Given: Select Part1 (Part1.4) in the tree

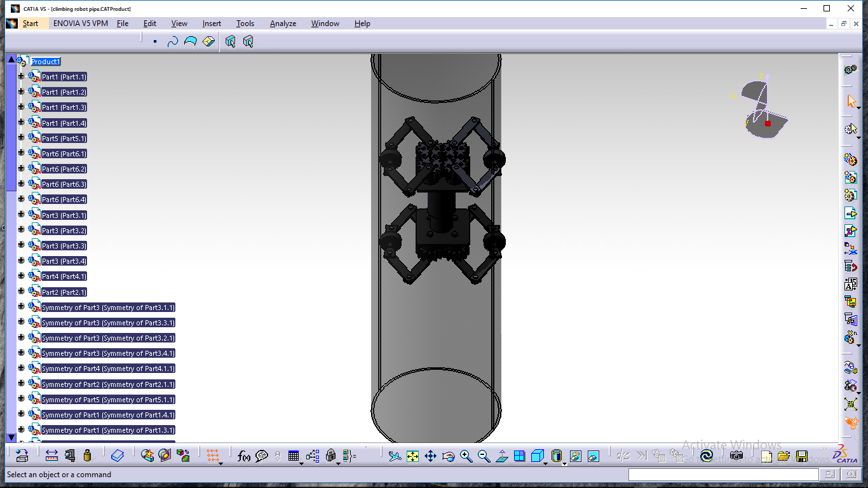Looking at the screenshot, I should pos(64,123).
